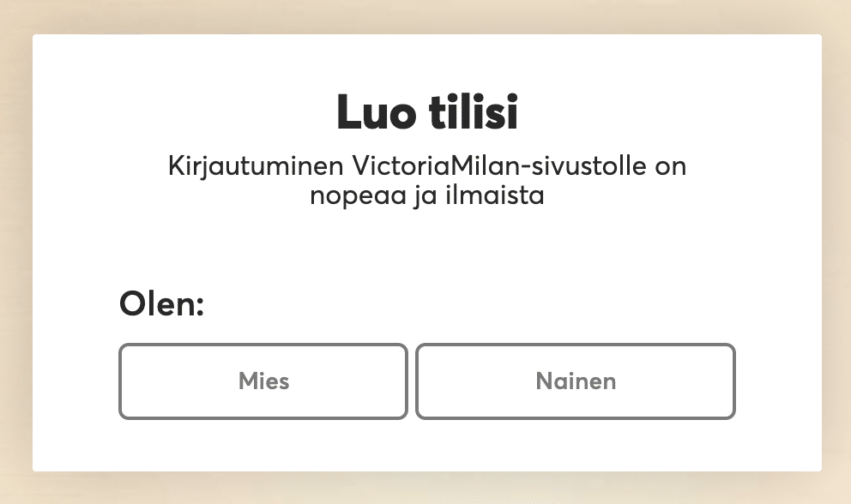Click the word "tilisi" in the title
The height and width of the screenshot is (504, 851).
click(474, 113)
